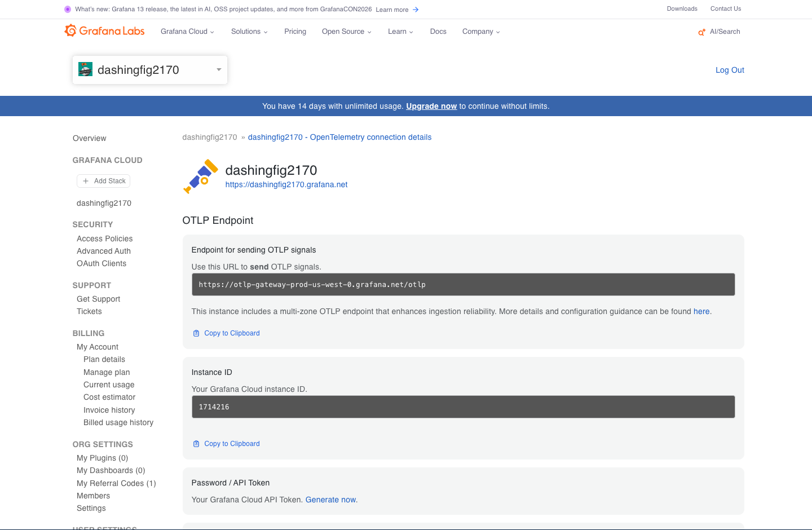Click the dashingfig2170 stack title heading
The width and height of the screenshot is (812, 530).
(271, 170)
